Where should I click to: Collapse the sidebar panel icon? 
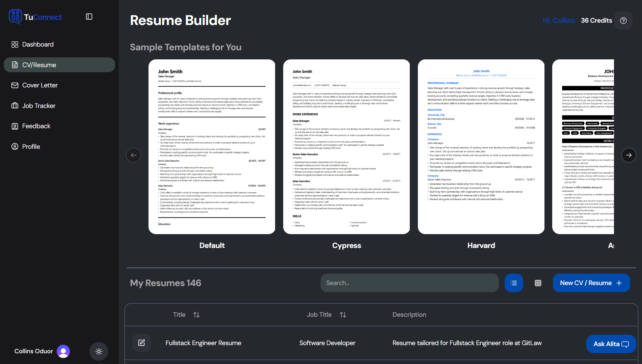(89, 17)
